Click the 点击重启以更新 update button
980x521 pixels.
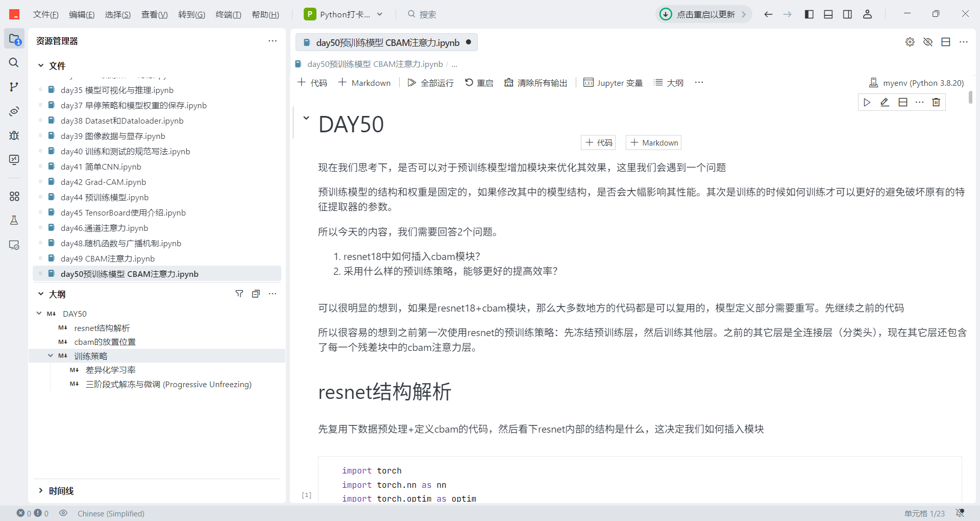coord(703,14)
